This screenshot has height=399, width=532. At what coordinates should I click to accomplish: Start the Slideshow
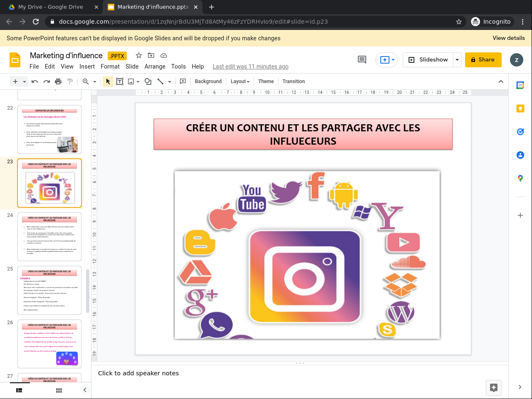tap(429, 60)
